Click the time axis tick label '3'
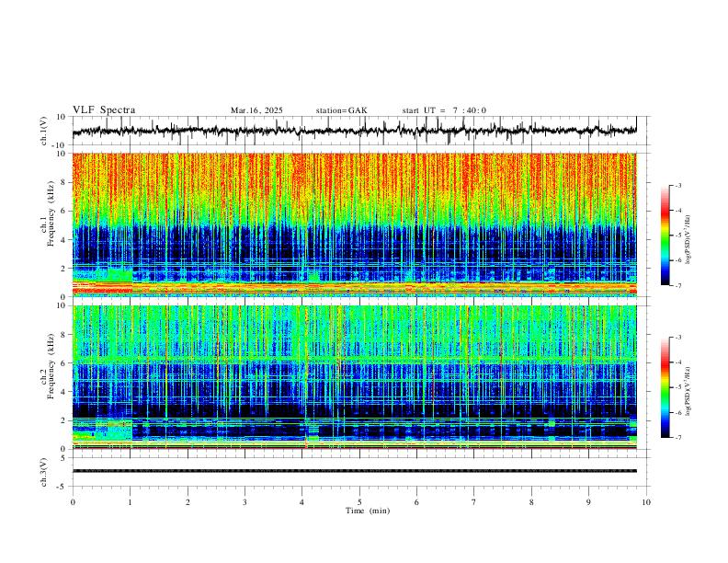 tap(245, 502)
